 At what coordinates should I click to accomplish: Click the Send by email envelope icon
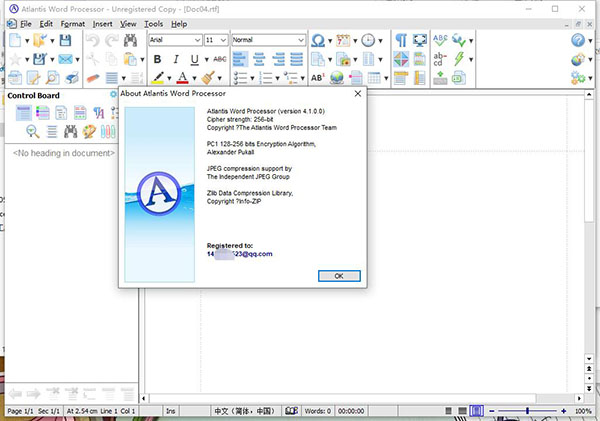click(x=65, y=59)
